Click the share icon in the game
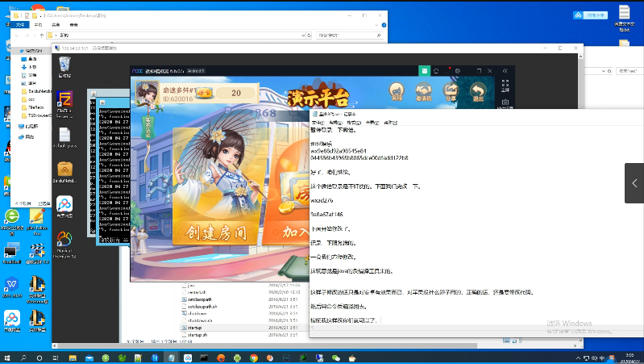644x364 pixels. pos(451,92)
